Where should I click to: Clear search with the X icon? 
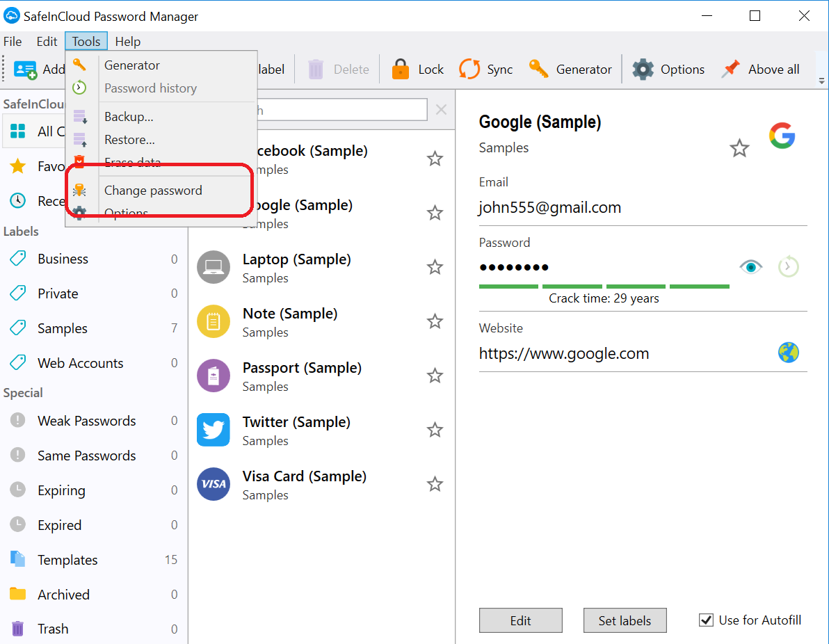point(441,109)
